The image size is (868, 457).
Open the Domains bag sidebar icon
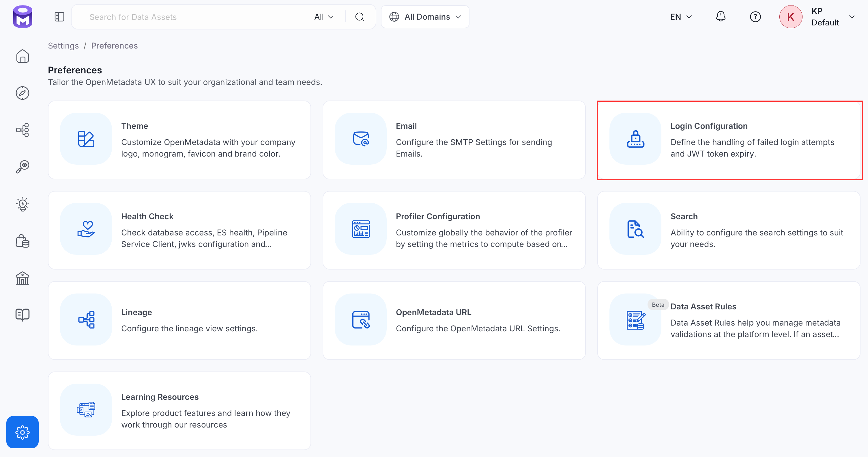(x=23, y=241)
